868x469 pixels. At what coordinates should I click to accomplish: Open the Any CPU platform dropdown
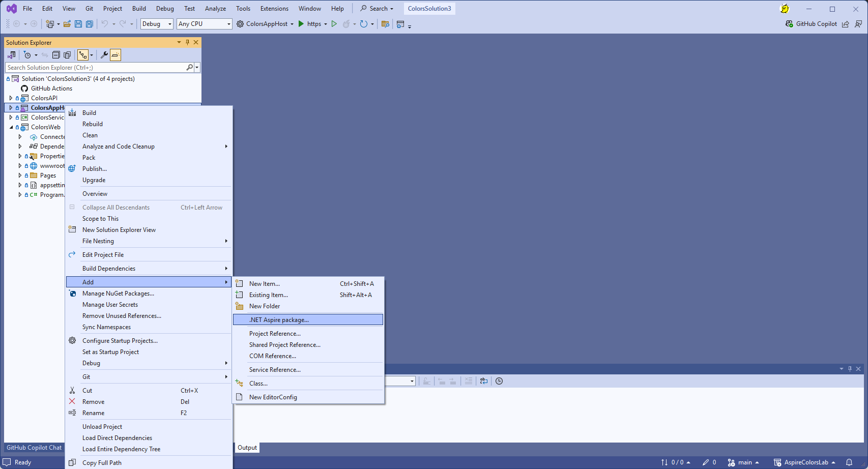[204, 24]
